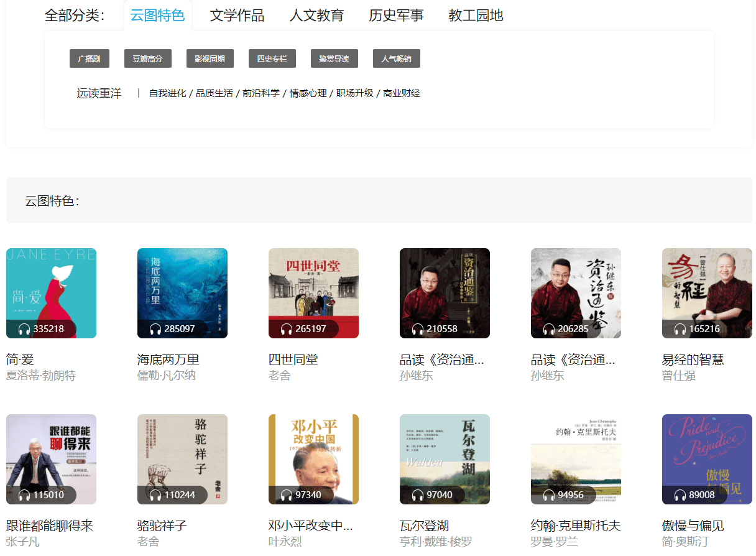
Task: Click headphone icon showing 206285 plays
Action: coord(549,329)
